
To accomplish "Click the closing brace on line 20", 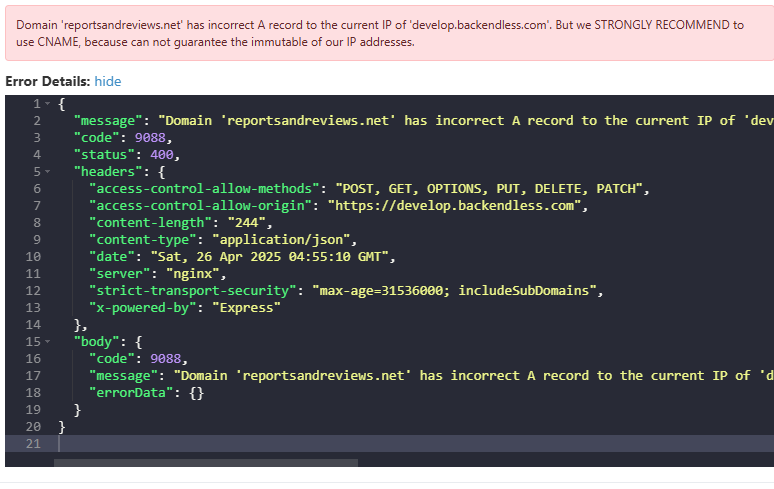I will [62, 427].
